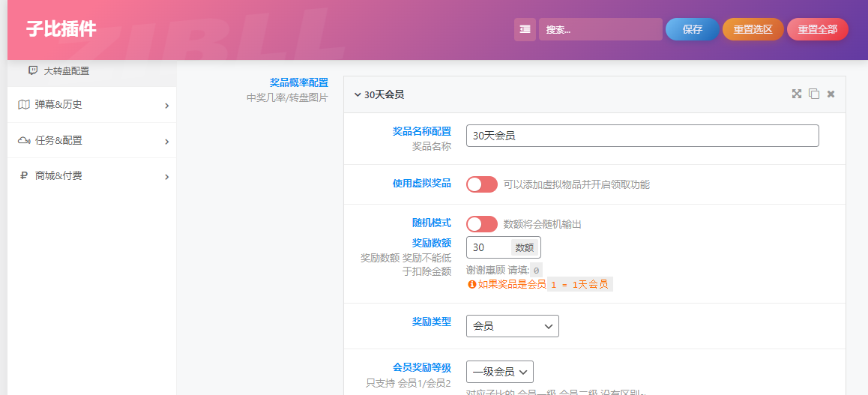Enable the 使用虚拟奖品 switch
Screen dimensions: 868x395
coord(481,184)
